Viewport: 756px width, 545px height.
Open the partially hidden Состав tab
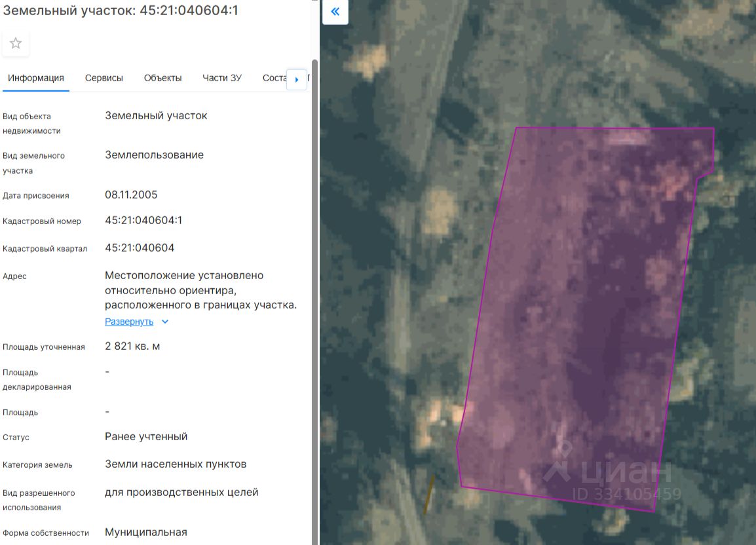(x=274, y=78)
